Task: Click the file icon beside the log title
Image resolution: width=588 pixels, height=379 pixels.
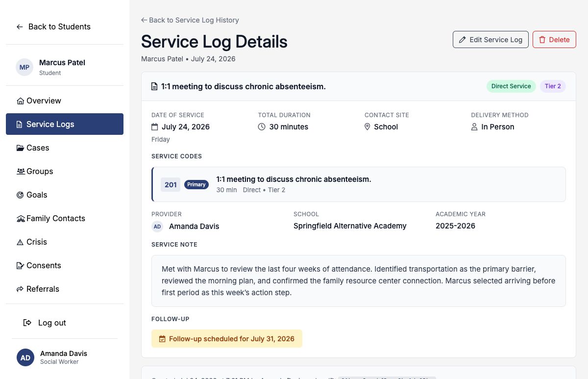Action: pos(154,87)
